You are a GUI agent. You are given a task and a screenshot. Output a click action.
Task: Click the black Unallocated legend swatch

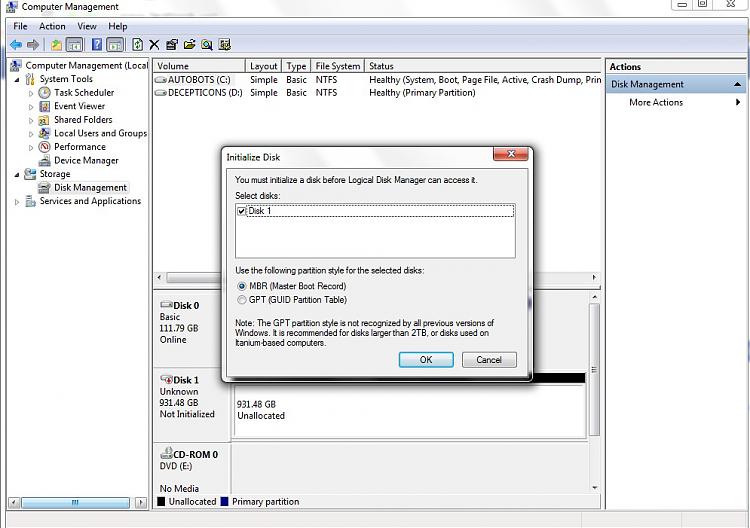[x=161, y=502]
